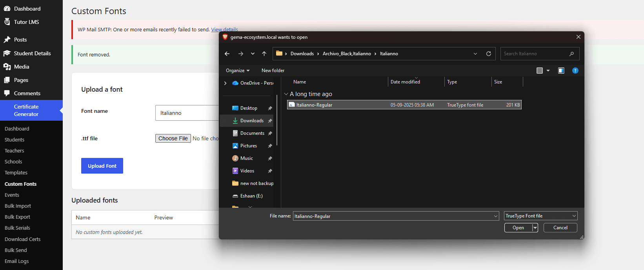Click the Open button
The height and width of the screenshot is (270, 644).
(x=518, y=228)
